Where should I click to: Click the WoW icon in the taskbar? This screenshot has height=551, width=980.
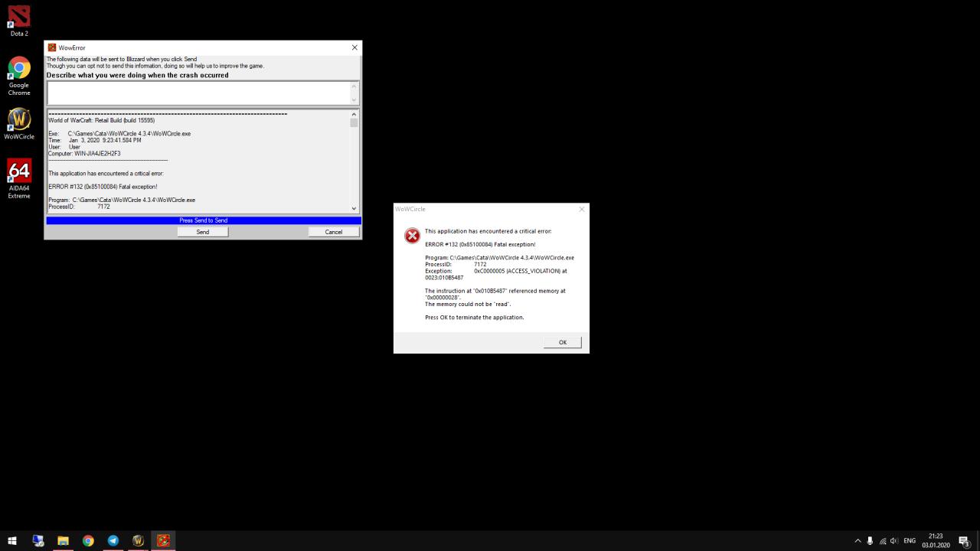[138, 540]
